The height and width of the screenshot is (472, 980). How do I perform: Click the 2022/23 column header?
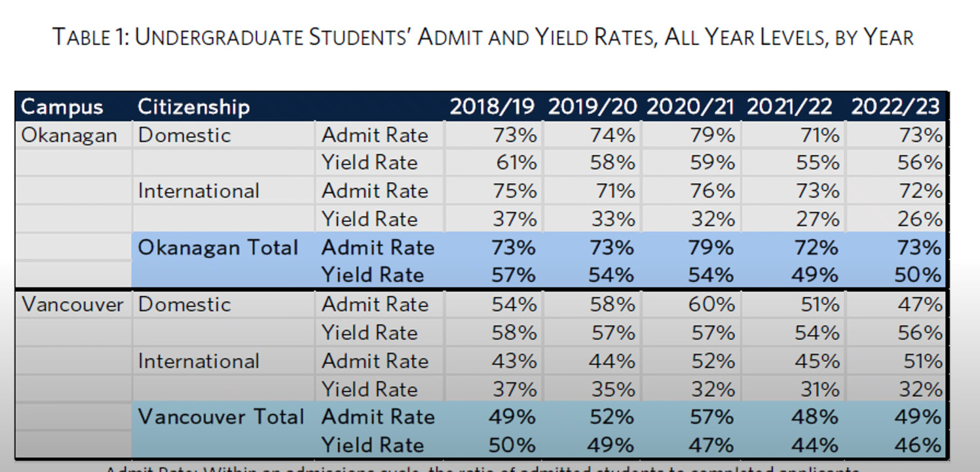pyautogui.click(x=895, y=107)
